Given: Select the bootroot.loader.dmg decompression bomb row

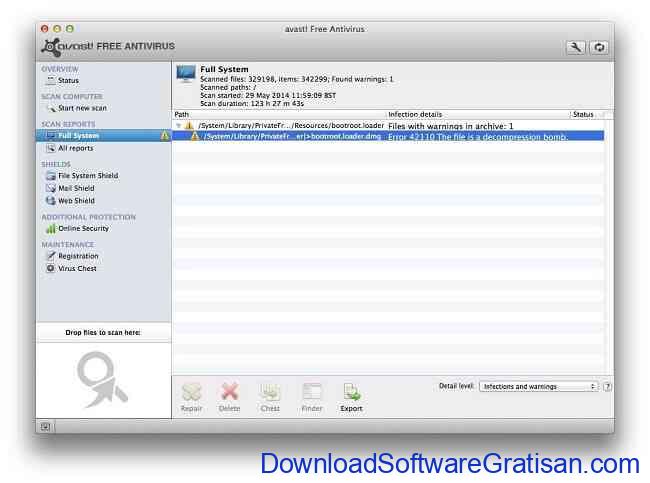Looking at the screenshot, I should [388, 136].
